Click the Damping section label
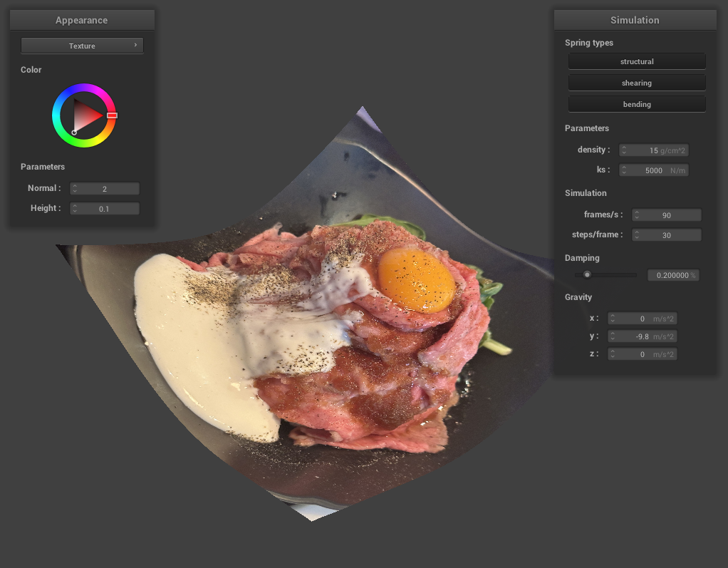Screen dimensions: 728x568 pyautogui.click(x=582, y=258)
